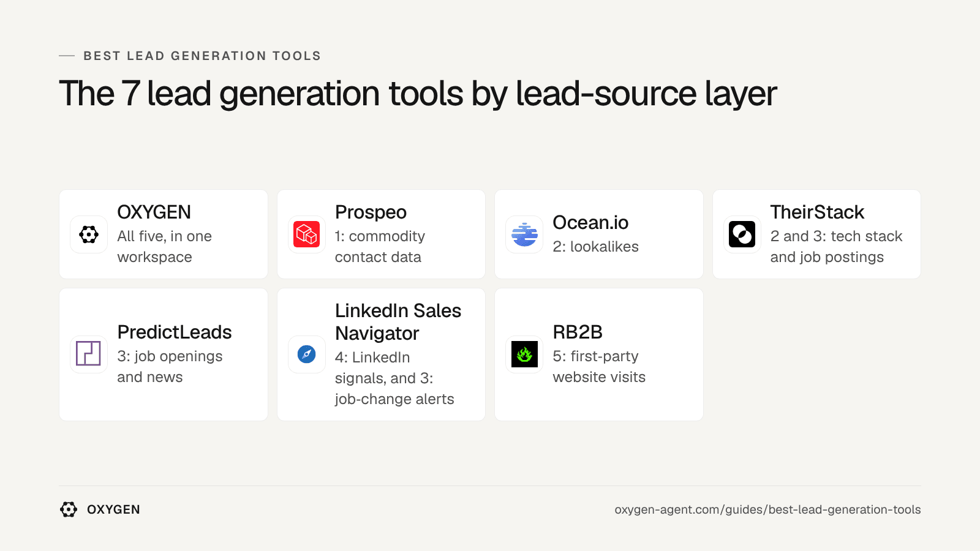Screen dimensions: 980x551
Task: Click the PredictLeads purple square icon
Action: click(89, 354)
